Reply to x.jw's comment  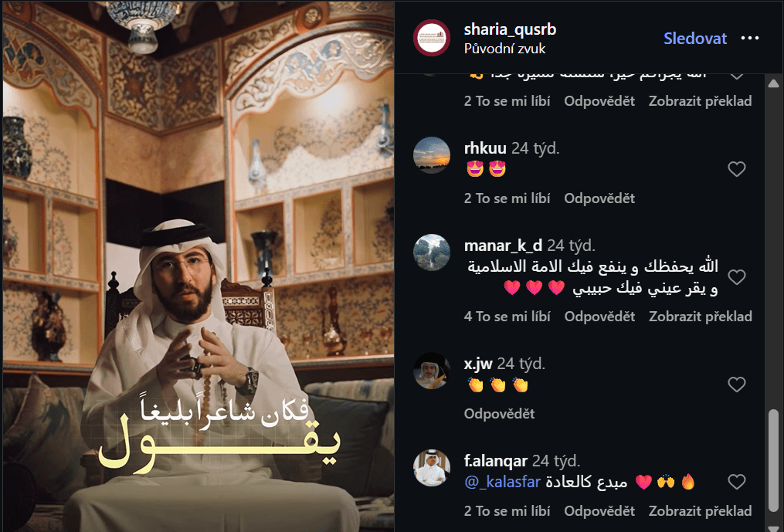(500, 414)
